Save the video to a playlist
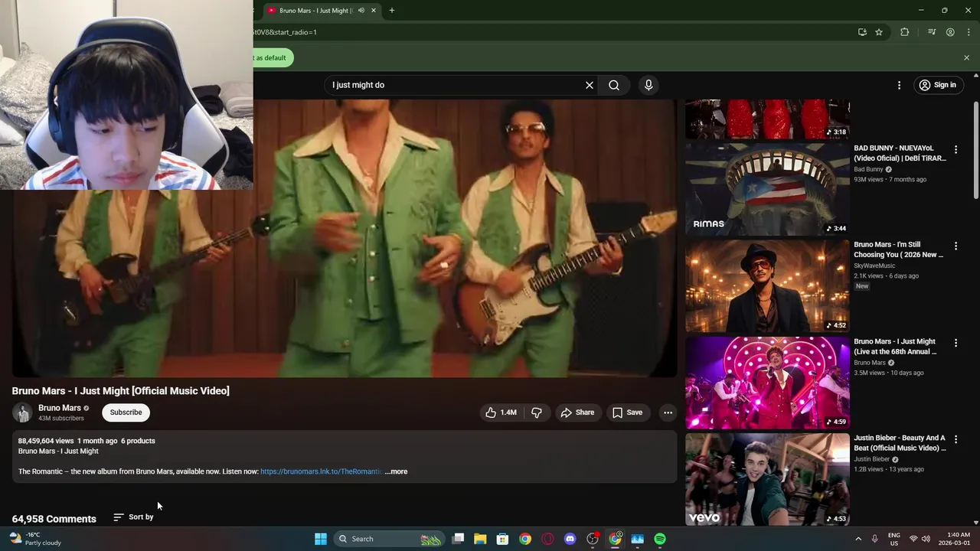This screenshot has width=980, height=551. tap(627, 412)
